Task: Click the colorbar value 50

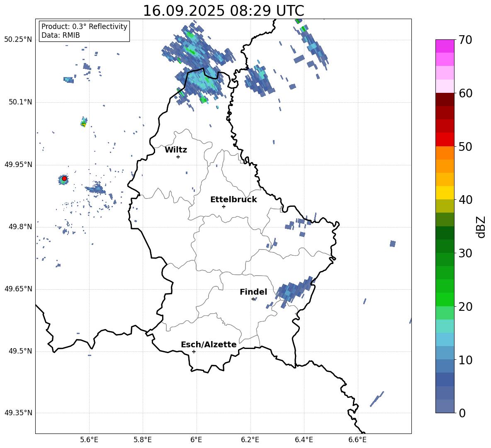Action: pyautogui.click(x=466, y=146)
